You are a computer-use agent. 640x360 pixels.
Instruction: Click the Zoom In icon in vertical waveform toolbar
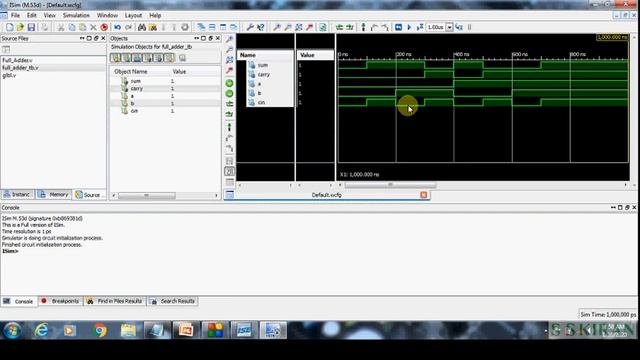click(x=229, y=39)
